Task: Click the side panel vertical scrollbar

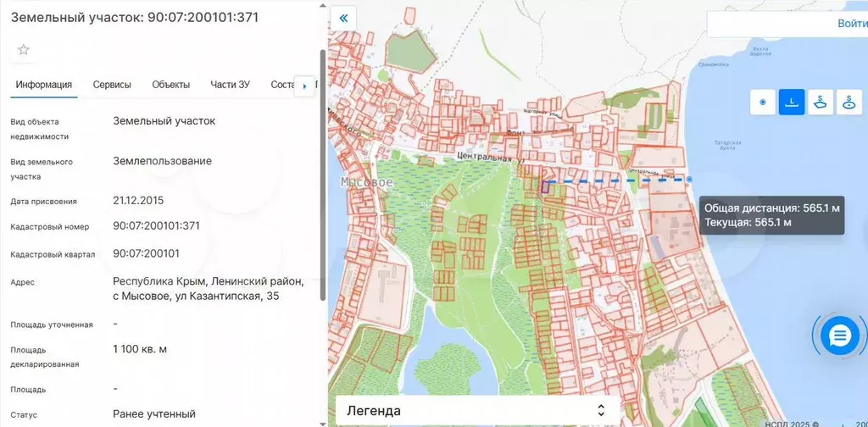Action: (323, 175)
